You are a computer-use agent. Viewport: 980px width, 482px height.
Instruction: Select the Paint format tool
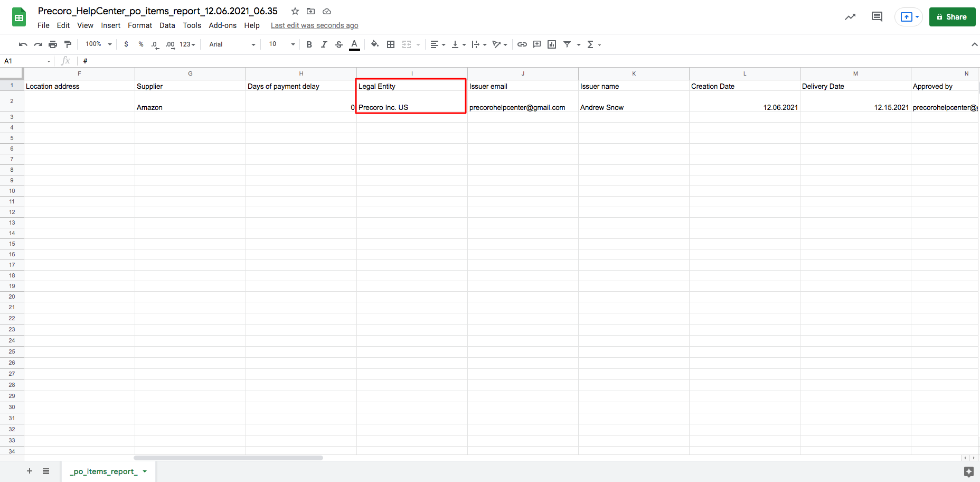pos(68,44)
